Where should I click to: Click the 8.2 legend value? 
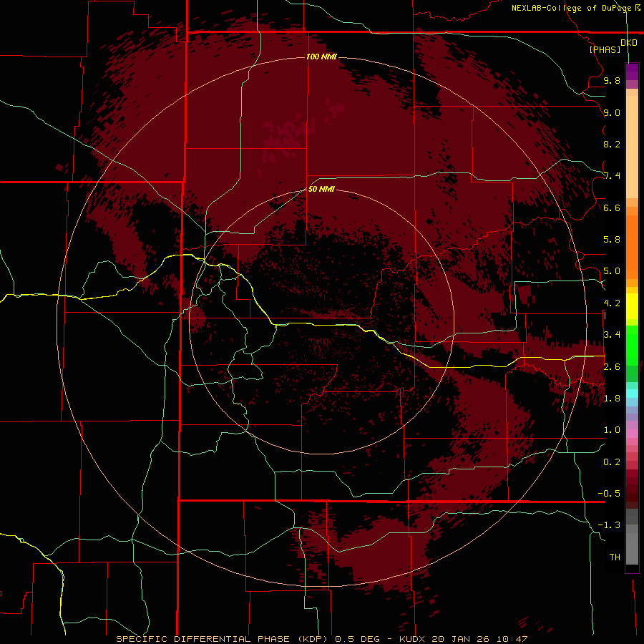coord(612,144)
